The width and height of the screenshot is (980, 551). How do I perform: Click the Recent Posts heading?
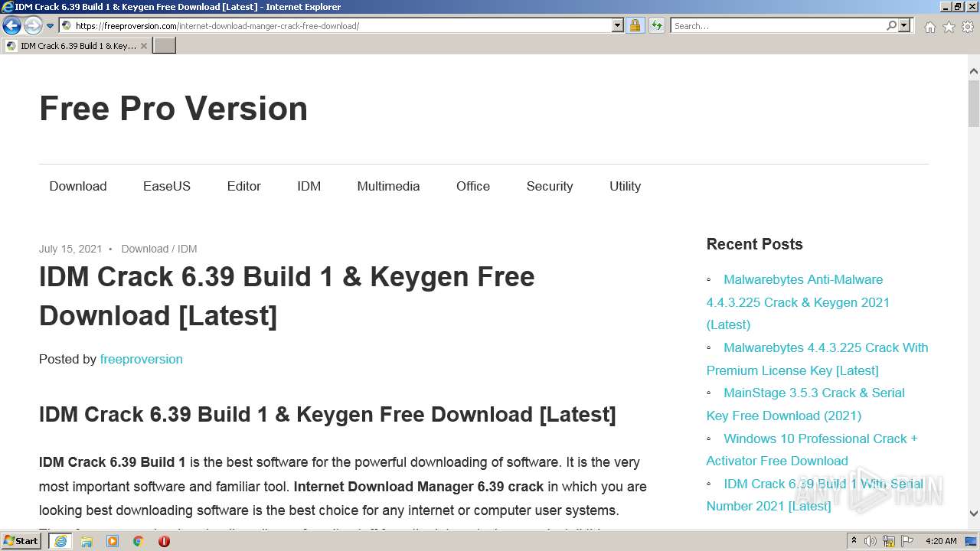click(x=754, y=244)
